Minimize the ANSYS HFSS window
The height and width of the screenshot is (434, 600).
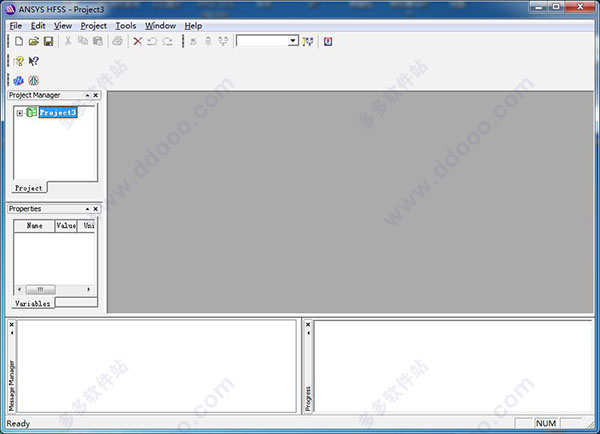[x=539, y=7]
